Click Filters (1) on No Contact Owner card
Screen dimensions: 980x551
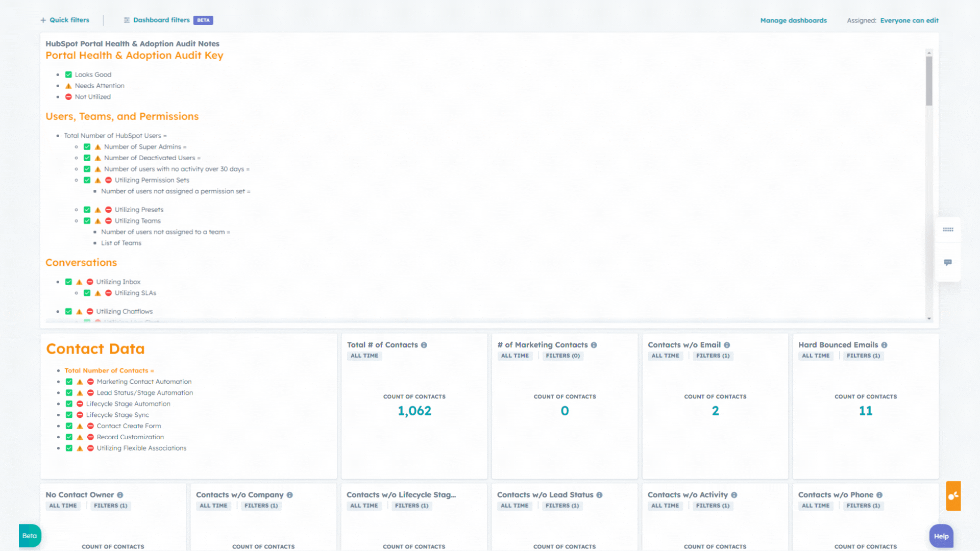point(110,506)
